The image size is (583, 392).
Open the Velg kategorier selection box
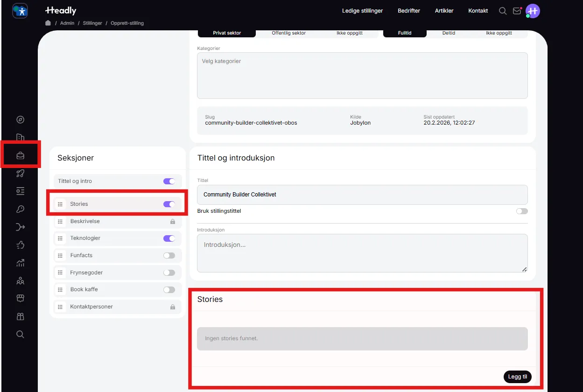(362, 75)
